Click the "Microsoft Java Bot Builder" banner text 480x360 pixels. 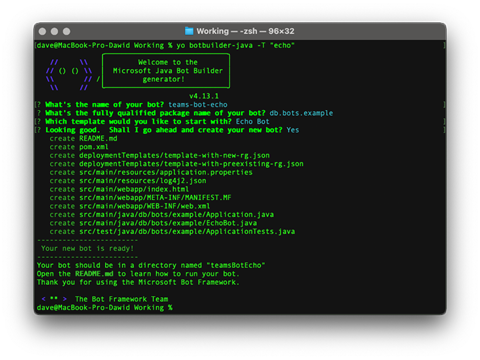pyautogui.click(x=168, y=71)
